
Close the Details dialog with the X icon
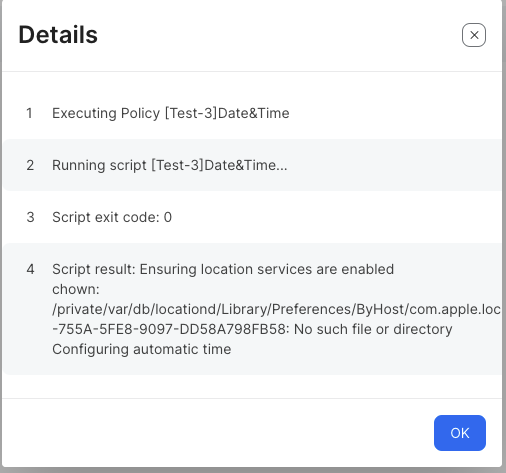click(x=474, y=35)
